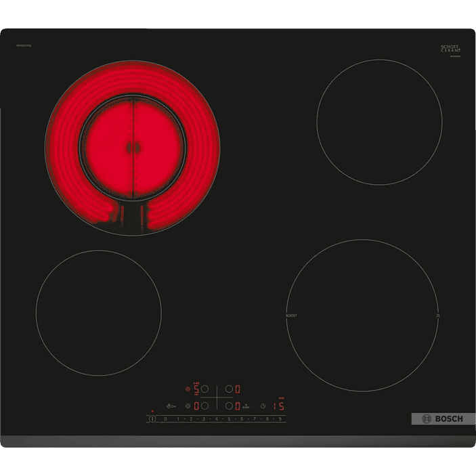Image resolution: width=476 pixels, height=476 pixels.
Task: Select the rear-left zone selector circle
Action: (204, 389)
